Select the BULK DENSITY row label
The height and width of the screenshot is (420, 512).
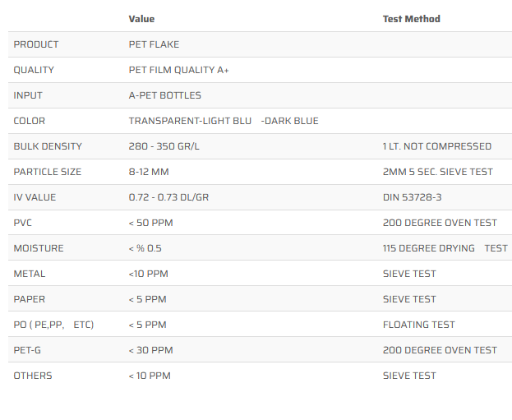point(48,146)
